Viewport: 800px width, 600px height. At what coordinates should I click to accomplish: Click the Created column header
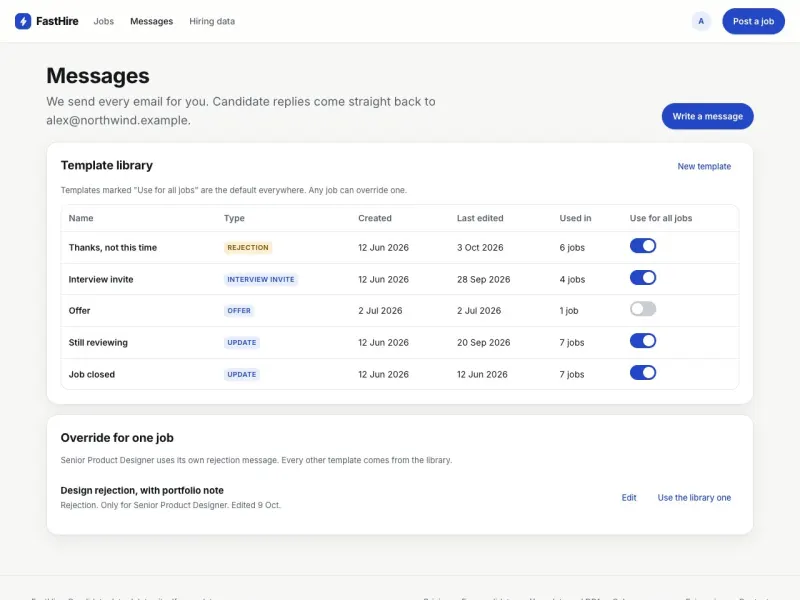coord(375,218)
